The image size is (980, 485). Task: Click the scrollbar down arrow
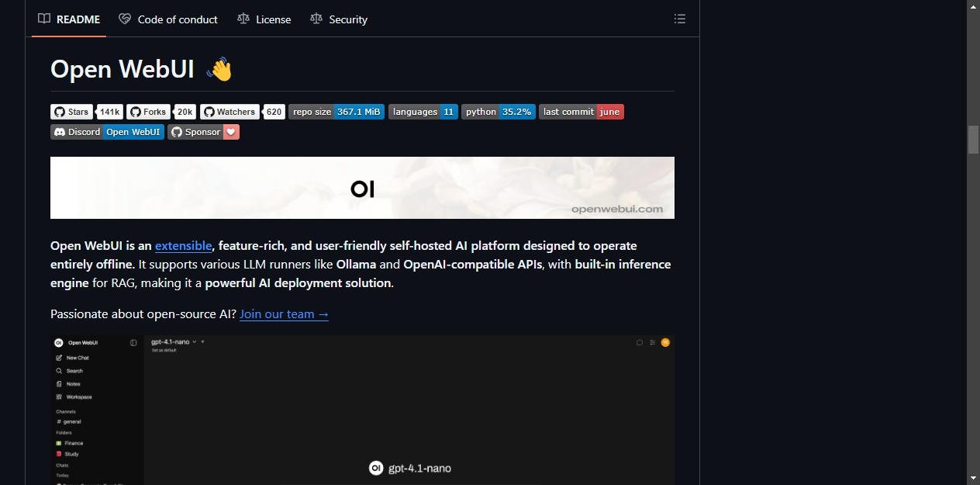pos(974,478)
